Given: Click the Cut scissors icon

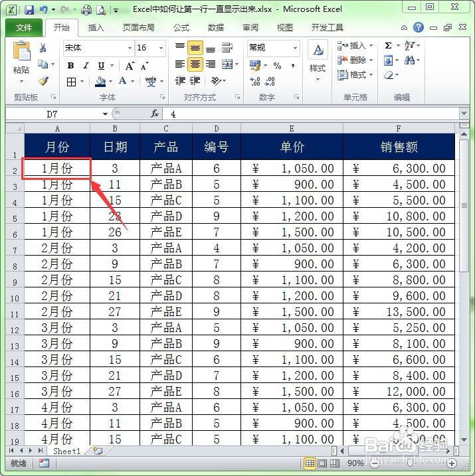Looking at the screenshot, I should click(x=43, y=48).
